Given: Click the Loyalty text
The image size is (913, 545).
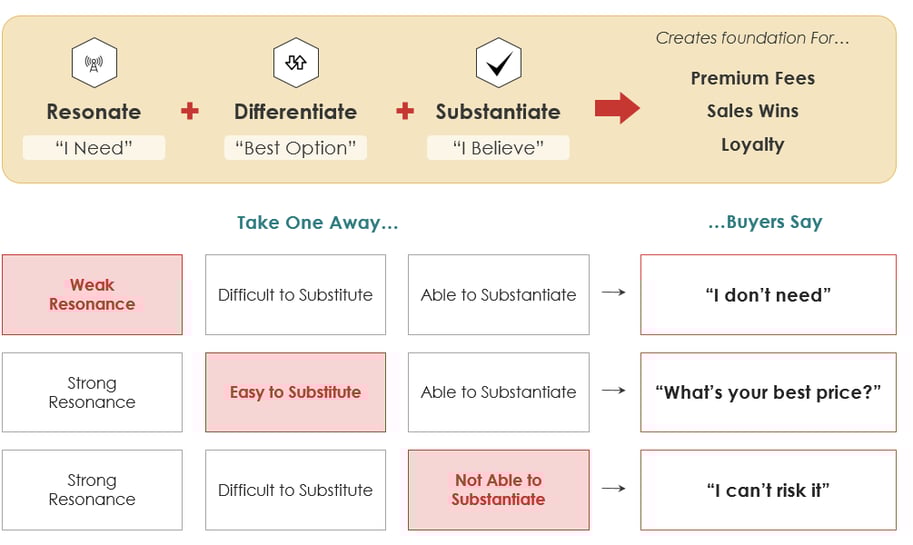Looking at the screenshot, I should tap(752, 144).
